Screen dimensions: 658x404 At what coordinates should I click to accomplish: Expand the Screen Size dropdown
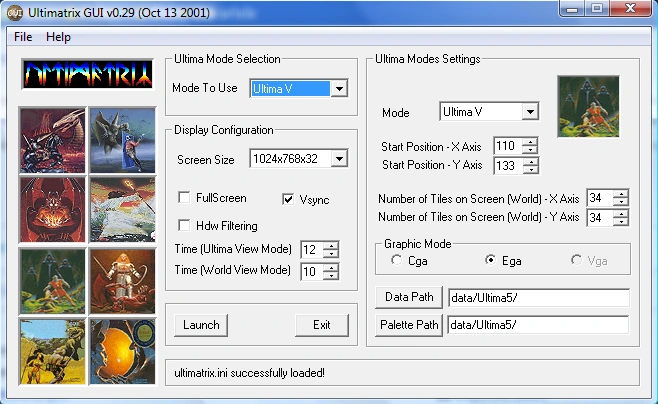click(339, 159)
